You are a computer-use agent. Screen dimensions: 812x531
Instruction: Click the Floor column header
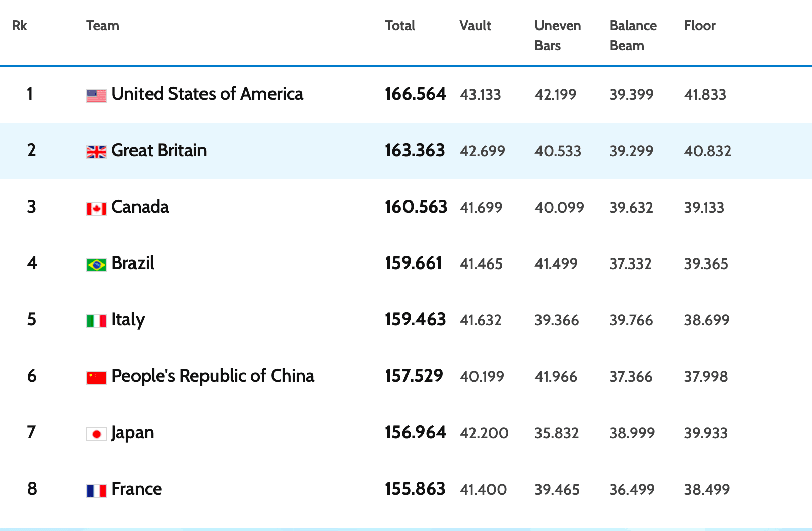(x=699, y=26)
